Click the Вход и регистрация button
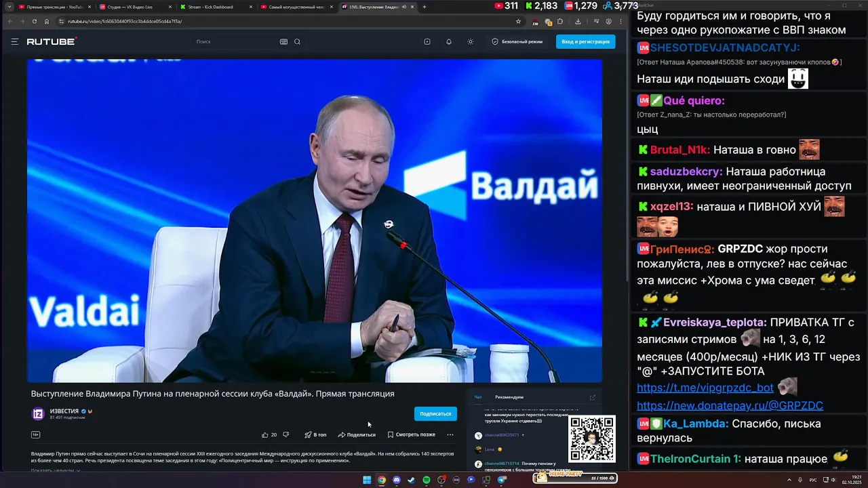 point(586,41)
